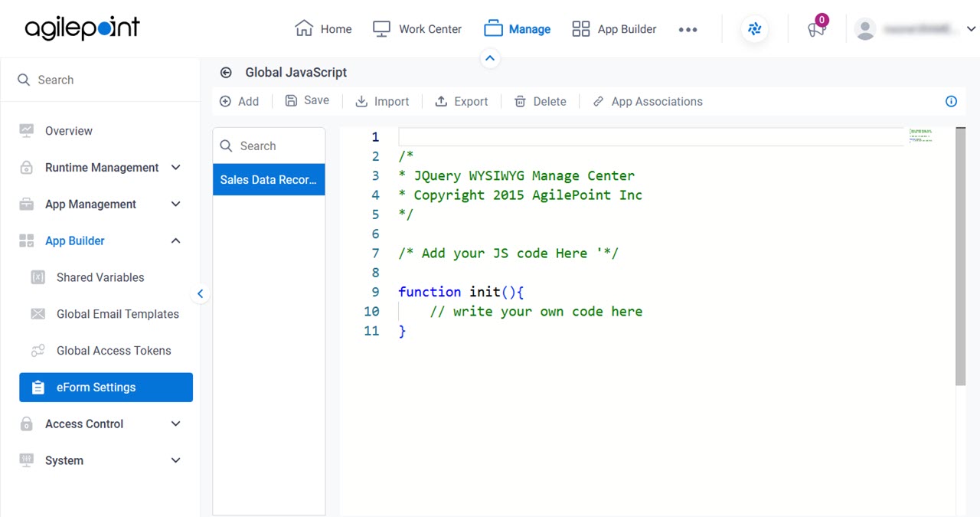Collapse the top navigation with up chevron
This screenshot has height=517, width=980.
[x=490, y=58]
